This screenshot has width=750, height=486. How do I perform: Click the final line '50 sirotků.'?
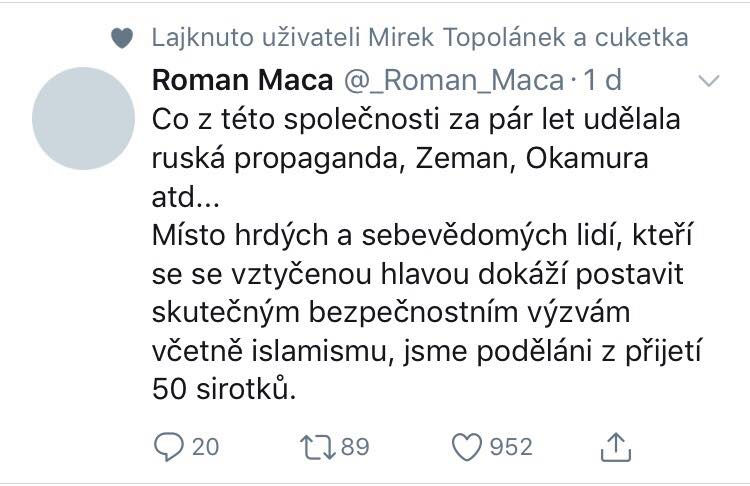tap(224, 389)
